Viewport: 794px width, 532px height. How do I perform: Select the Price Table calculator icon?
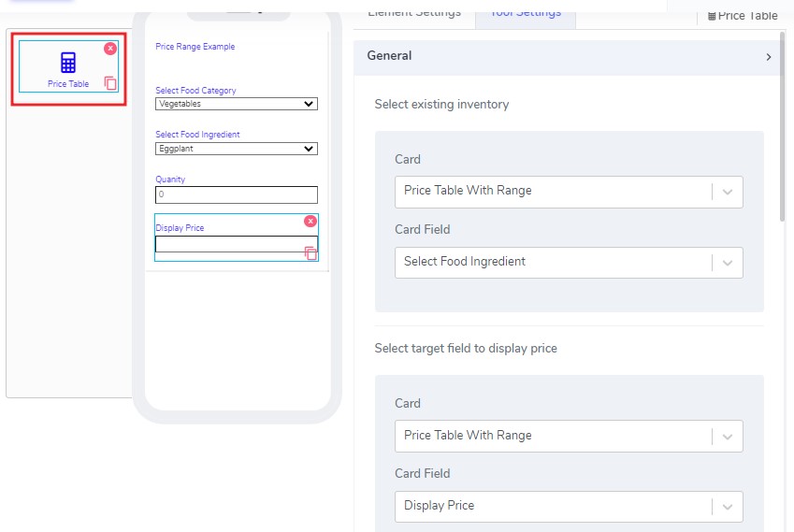[68, 63]
